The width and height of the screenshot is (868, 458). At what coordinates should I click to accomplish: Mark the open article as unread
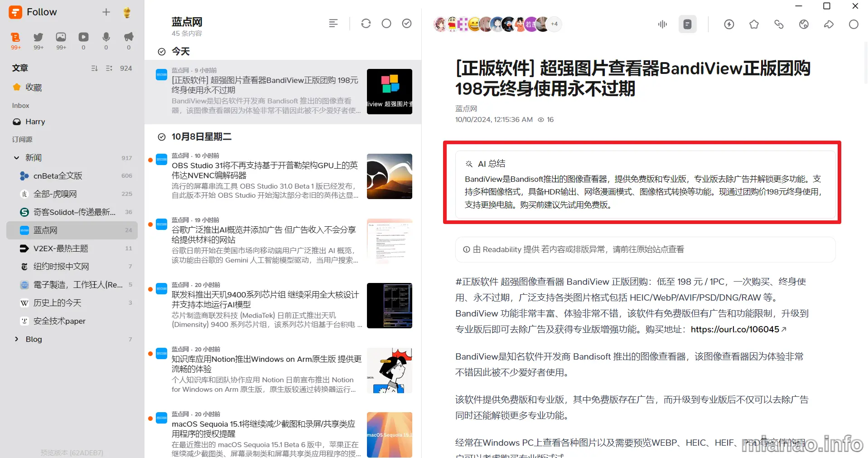(854, 24)
